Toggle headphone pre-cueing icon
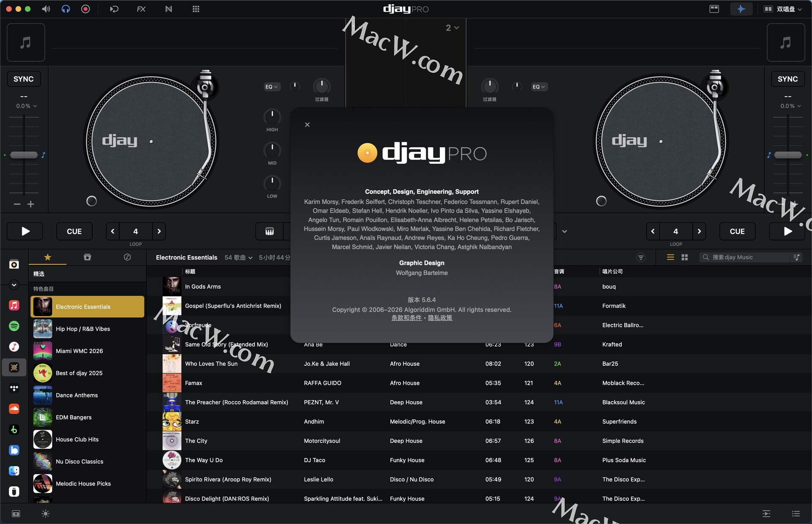 (x=66, y=9)
